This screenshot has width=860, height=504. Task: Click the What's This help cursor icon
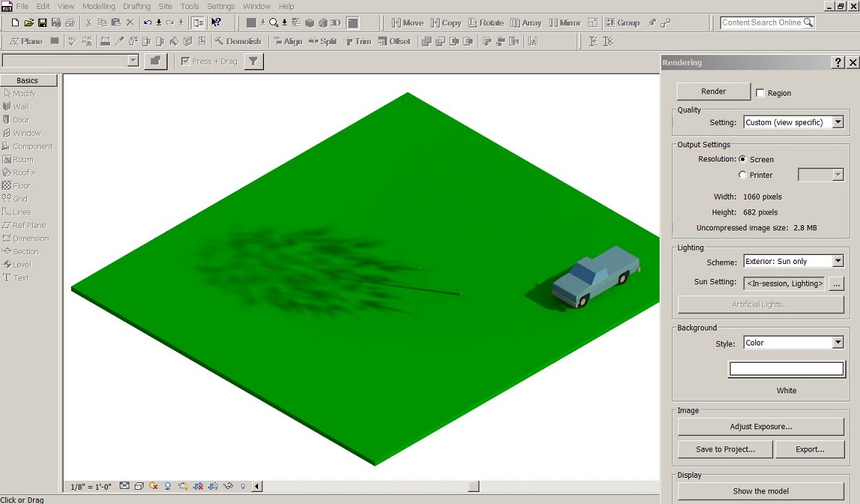click(x=216, y=23)
